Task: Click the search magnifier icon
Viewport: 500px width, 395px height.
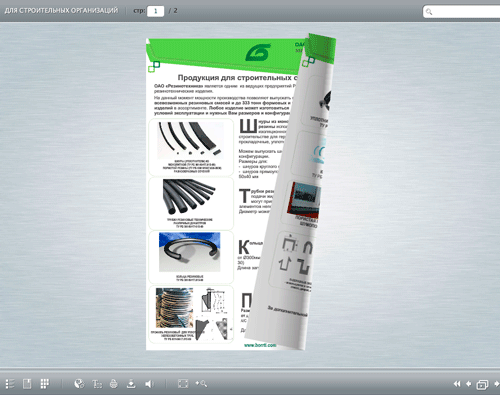Action: click(x=429, y=12)
